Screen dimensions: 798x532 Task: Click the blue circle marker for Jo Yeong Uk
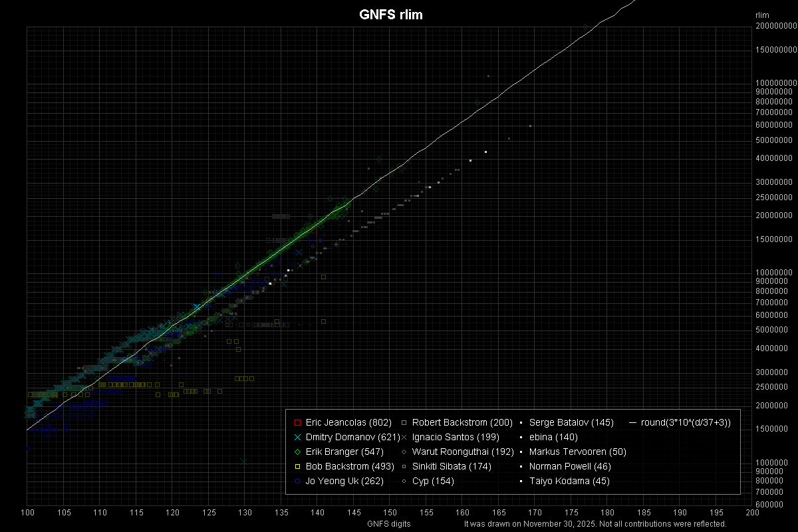pos(298,481)
